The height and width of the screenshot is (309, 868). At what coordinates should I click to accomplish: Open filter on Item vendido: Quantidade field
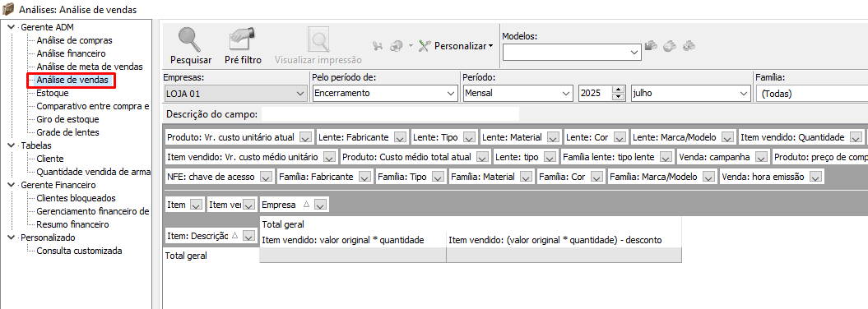pos(856,137)
